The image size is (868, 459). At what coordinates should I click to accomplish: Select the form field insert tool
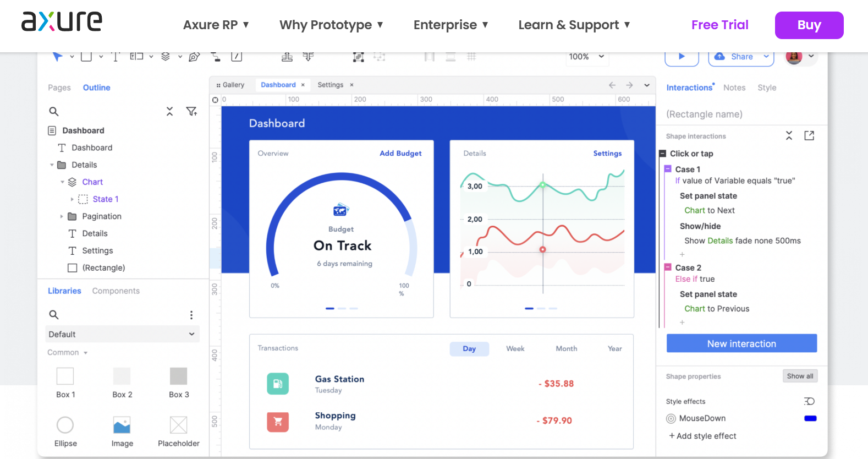[136, 56]
